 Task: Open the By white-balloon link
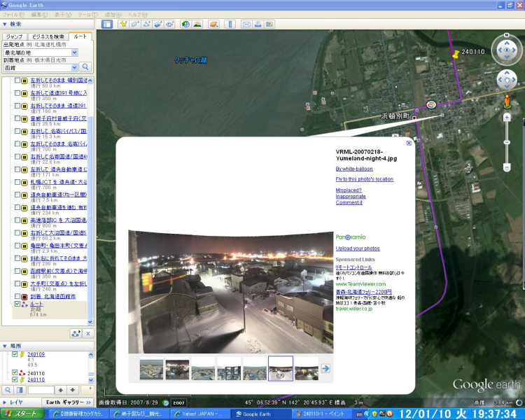coord(354,169)
